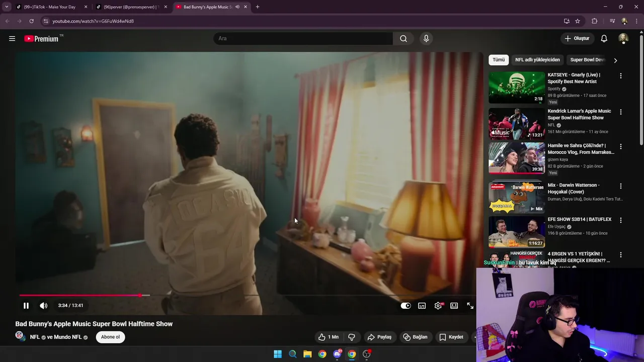
Task: Select the Super Bowl filter chip
Action: click(587, 60)
